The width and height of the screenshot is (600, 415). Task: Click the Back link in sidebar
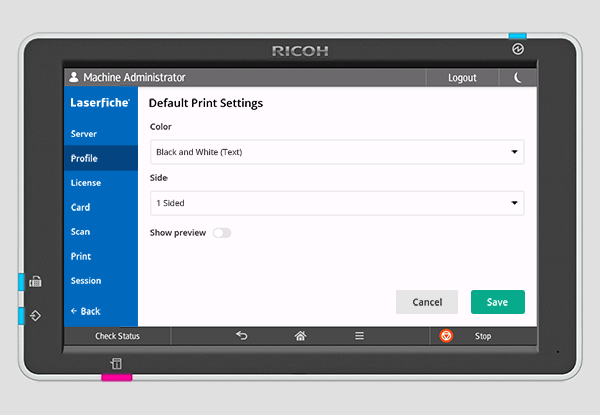86,311
